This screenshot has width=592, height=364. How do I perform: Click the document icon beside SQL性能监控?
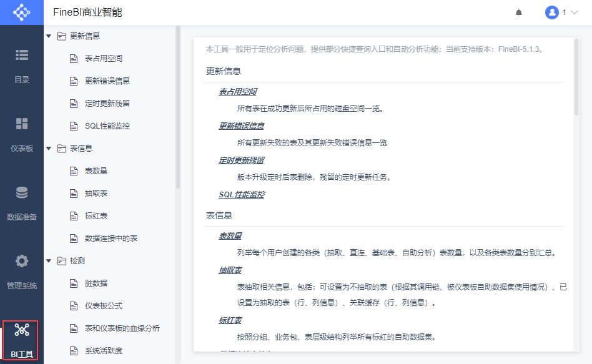click(x=74, y=126)
